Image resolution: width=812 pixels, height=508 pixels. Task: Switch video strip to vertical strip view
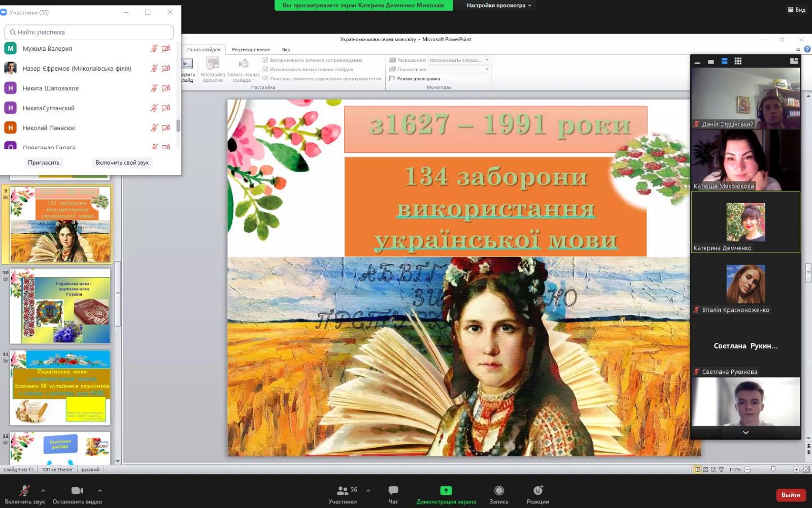724,61
